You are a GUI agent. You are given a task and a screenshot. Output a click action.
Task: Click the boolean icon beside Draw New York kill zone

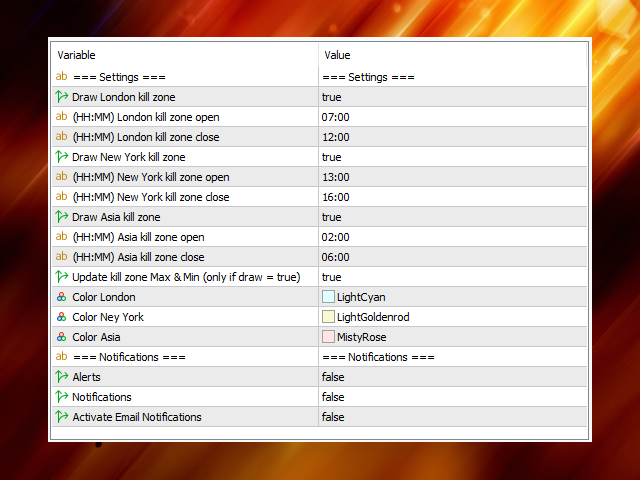[x=61, y=157]
